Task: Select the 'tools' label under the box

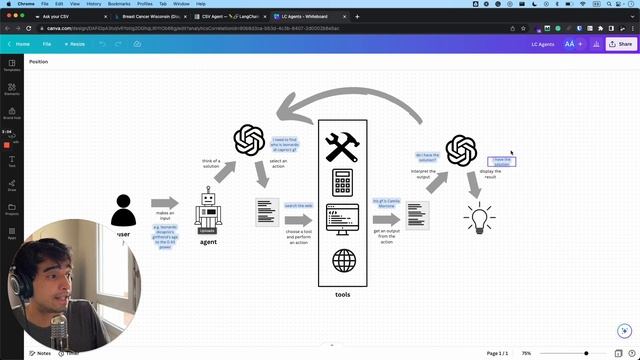Action: point(342,294)
